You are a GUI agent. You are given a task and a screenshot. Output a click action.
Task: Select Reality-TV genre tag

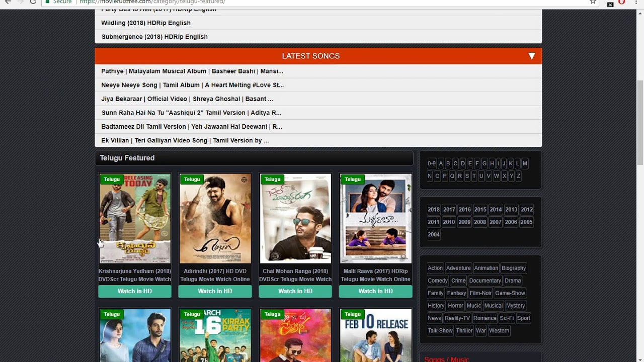(x=457, y=319)
